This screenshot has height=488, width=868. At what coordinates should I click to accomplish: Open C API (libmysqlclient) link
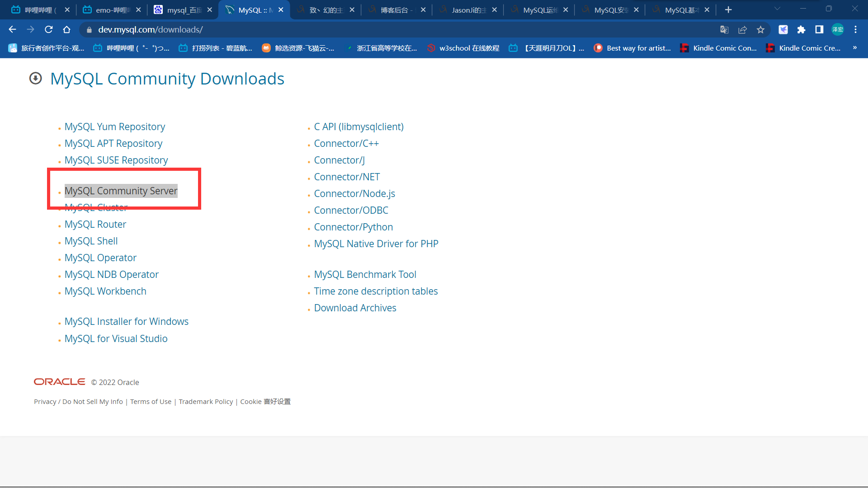tap(359, 127)
